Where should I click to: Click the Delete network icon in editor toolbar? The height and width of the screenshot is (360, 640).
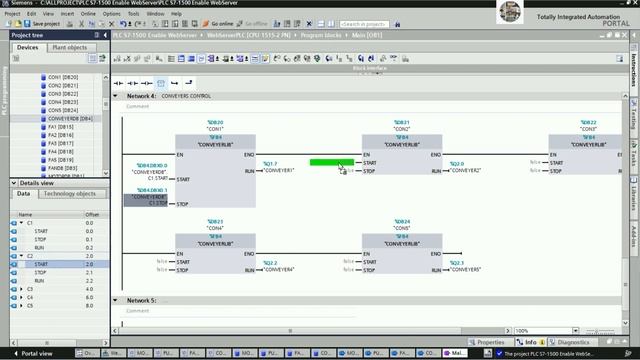tap(127, 59)
